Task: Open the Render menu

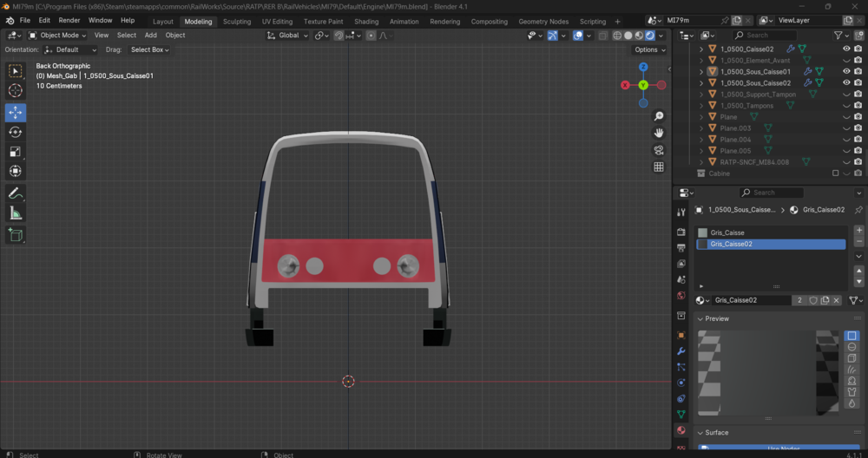Action: (69, 21)
